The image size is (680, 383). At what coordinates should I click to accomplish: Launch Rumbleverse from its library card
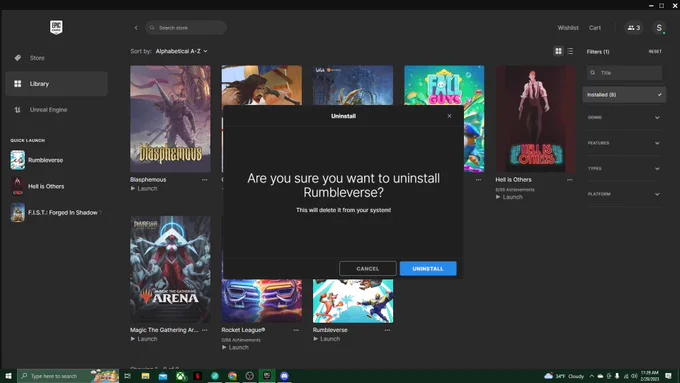(327, 339)
